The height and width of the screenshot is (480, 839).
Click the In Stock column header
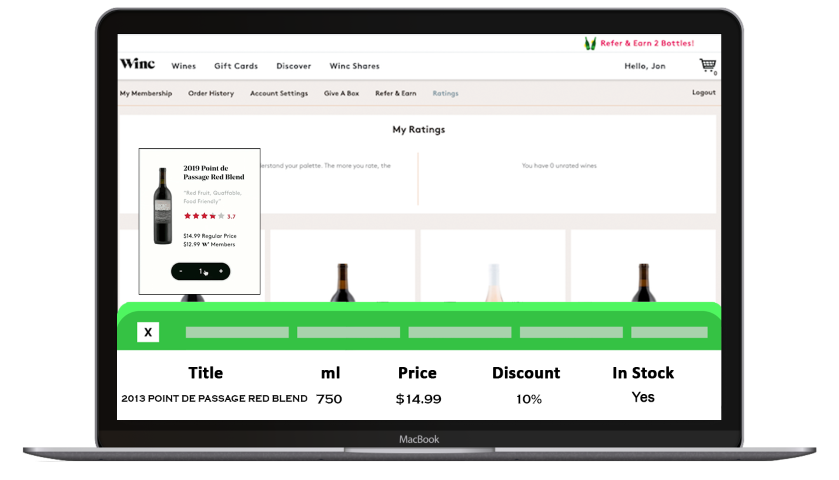(643, 372)
